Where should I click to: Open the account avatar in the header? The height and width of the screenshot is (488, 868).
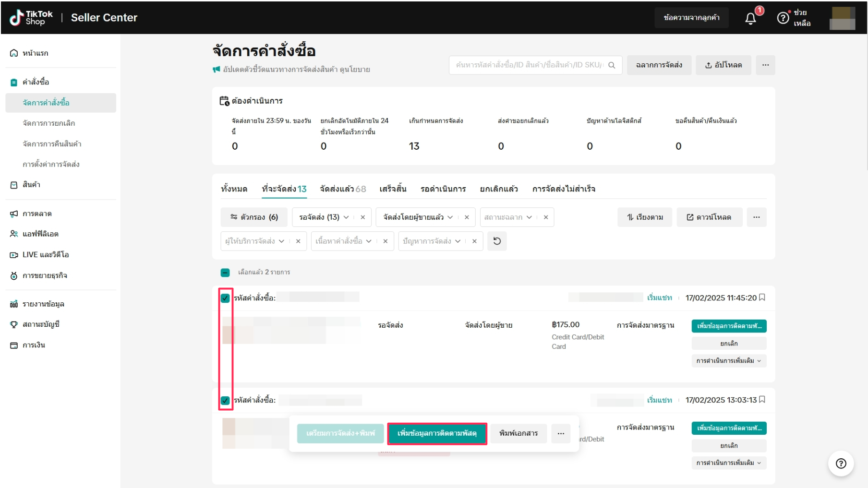pyautogui.click(x=843, y=18)
